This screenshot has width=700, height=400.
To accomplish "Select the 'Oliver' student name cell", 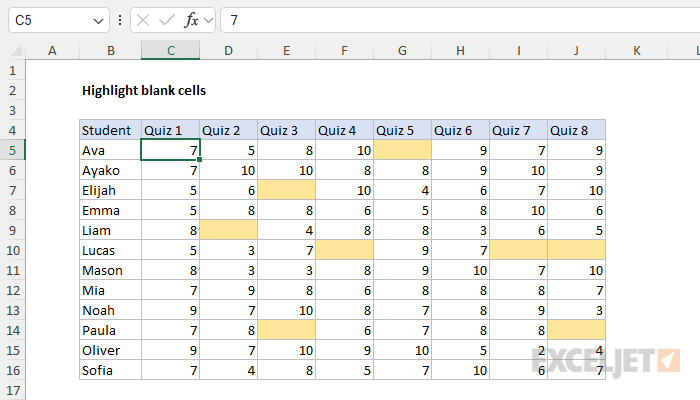I will click(111, 350).
